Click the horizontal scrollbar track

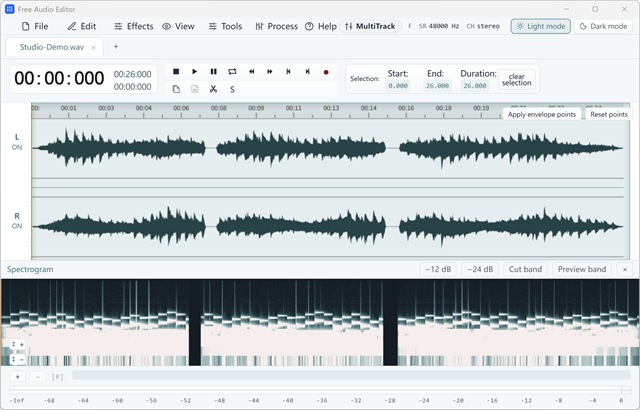(x=351, y=375)
